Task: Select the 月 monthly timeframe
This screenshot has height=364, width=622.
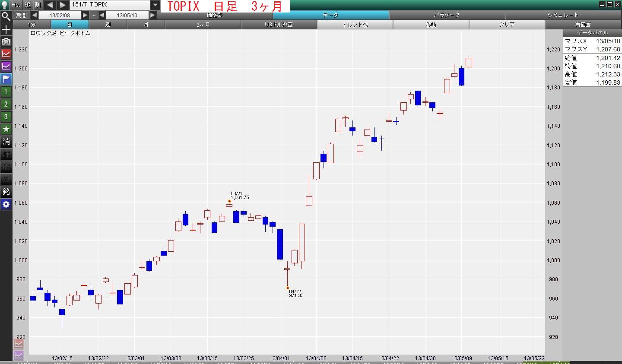Action: pos(146,25)
